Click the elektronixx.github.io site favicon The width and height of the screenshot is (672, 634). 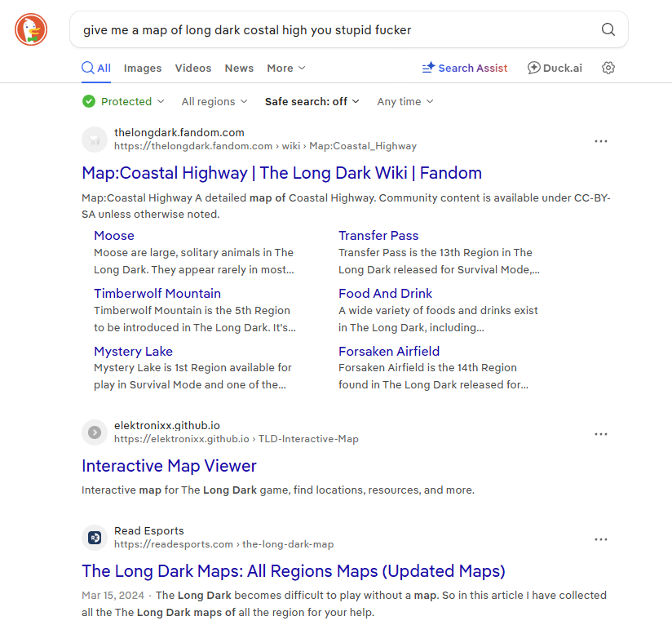point(95,432)
